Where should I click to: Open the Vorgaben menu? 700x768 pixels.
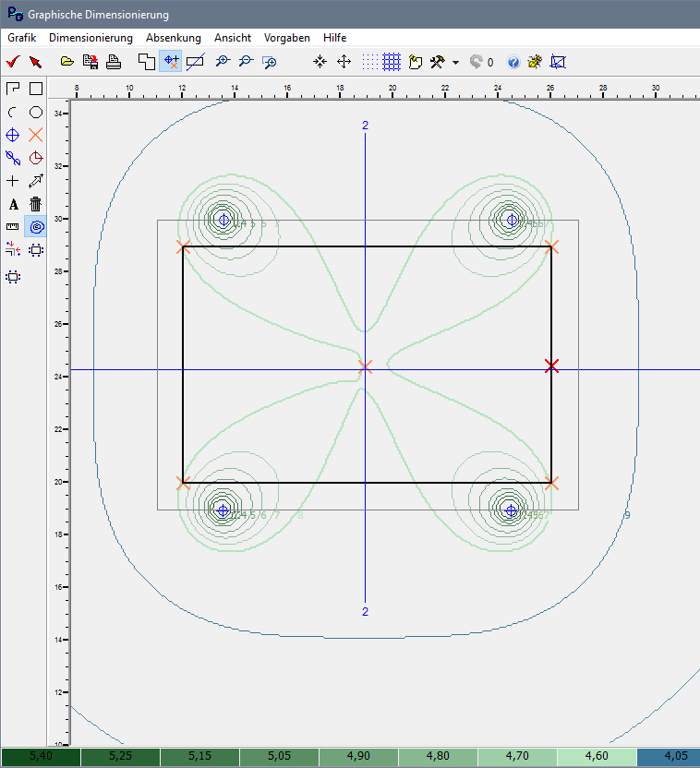287,38
